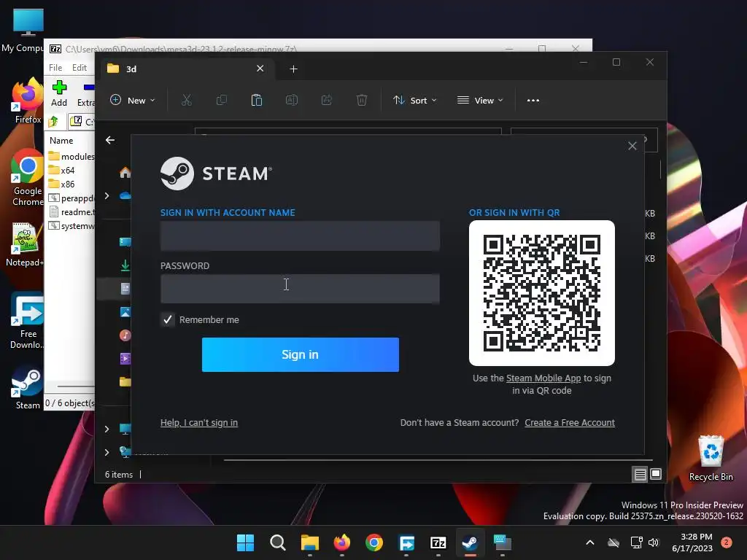The image size is (747, 560).
Task: Open Documents in Explorer sidebar
Action: pos(125,289)
